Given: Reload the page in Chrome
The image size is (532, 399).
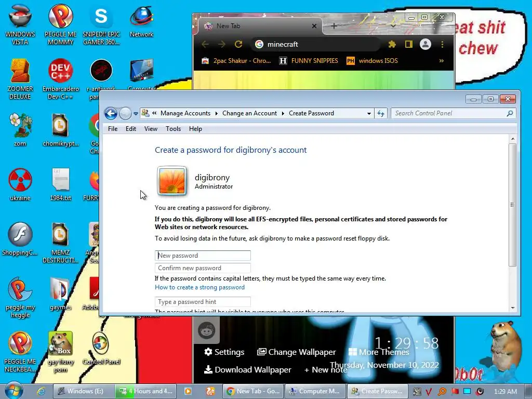Looking at the screenshot, I should click(x=238, y=44).
